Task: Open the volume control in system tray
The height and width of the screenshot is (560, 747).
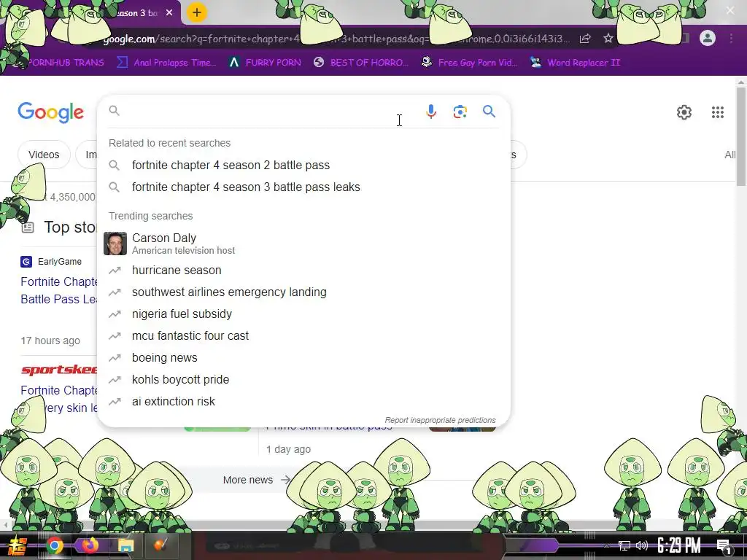Action: coord(642,545)
